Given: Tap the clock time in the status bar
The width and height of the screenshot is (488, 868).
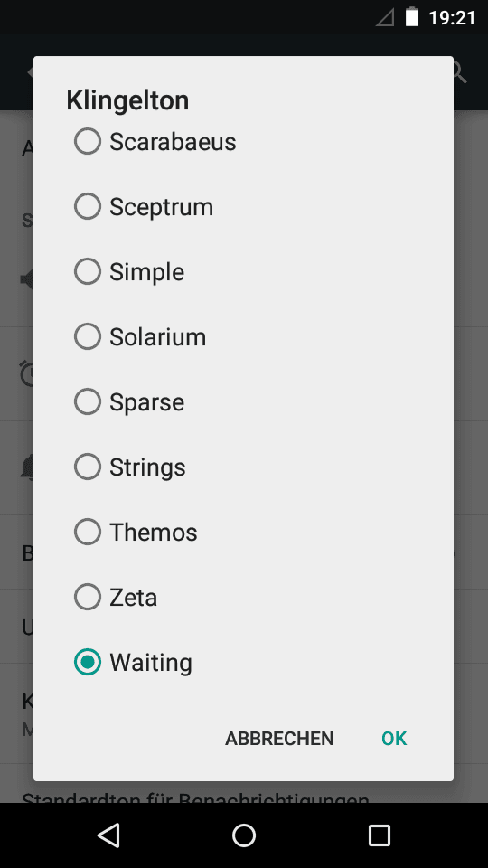Looking at the screenshot, I should point(452,18).
